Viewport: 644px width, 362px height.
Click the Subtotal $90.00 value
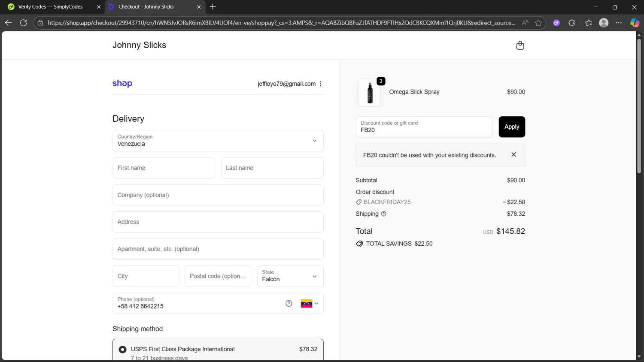coord(516,181)
